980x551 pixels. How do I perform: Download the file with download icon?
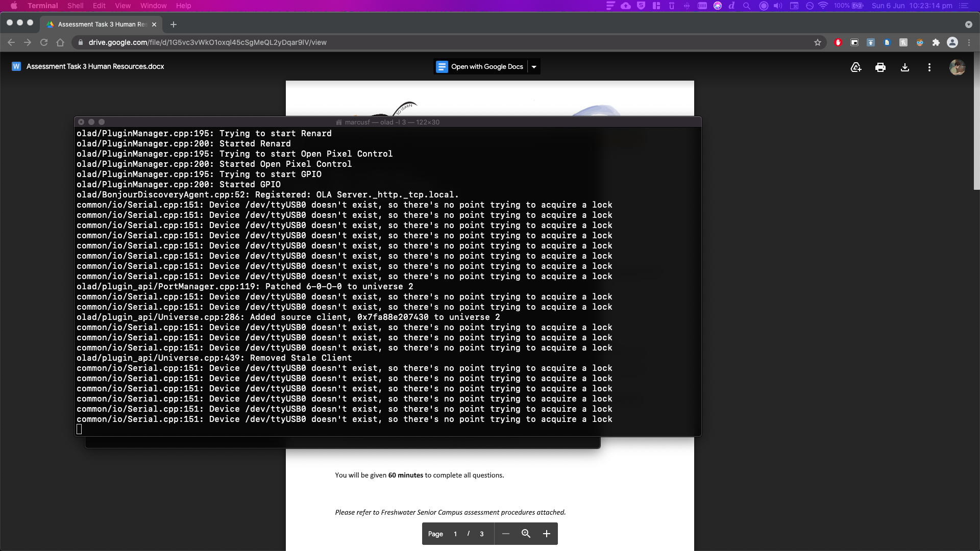(905, 67)
